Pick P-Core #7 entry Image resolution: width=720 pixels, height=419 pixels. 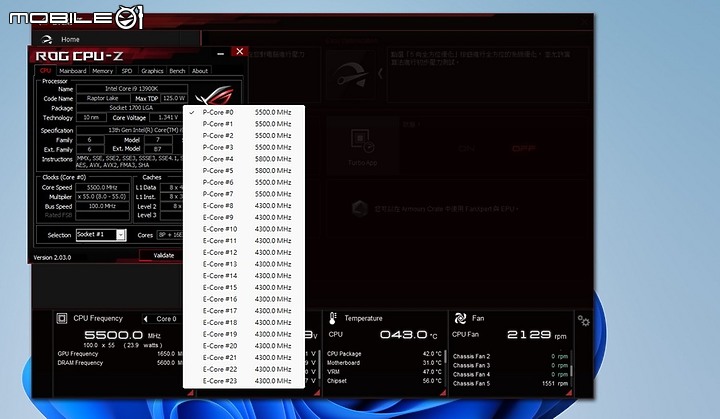(x=243, y=194)
